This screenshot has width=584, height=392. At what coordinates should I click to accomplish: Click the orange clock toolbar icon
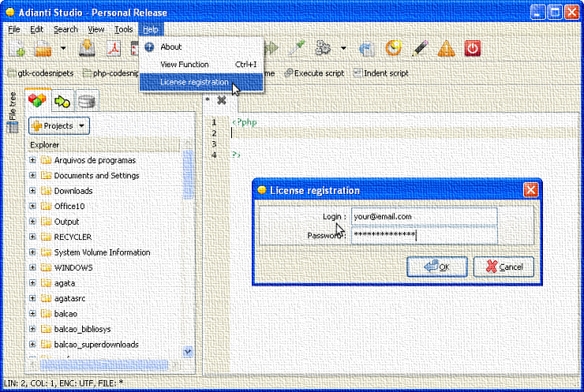point(393,48)
